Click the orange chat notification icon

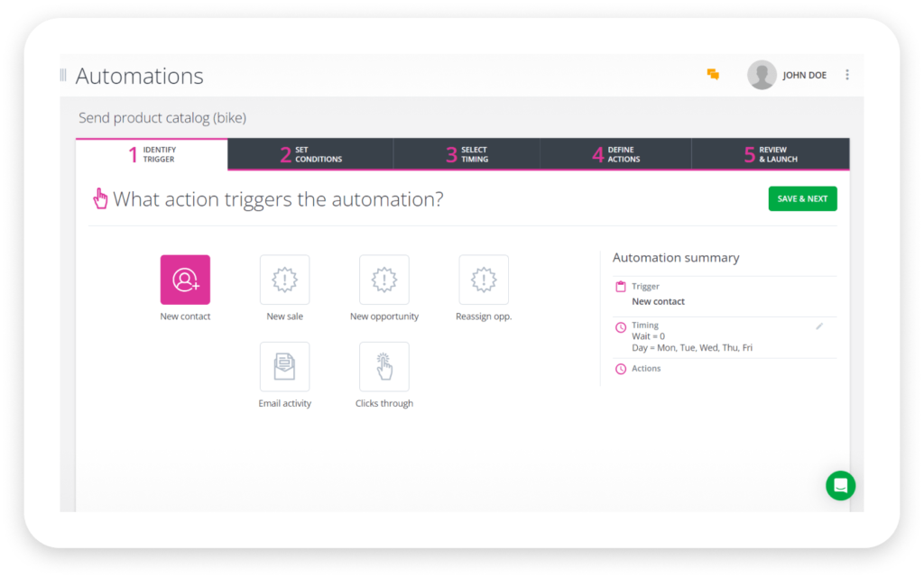click(x=713, y=76)
